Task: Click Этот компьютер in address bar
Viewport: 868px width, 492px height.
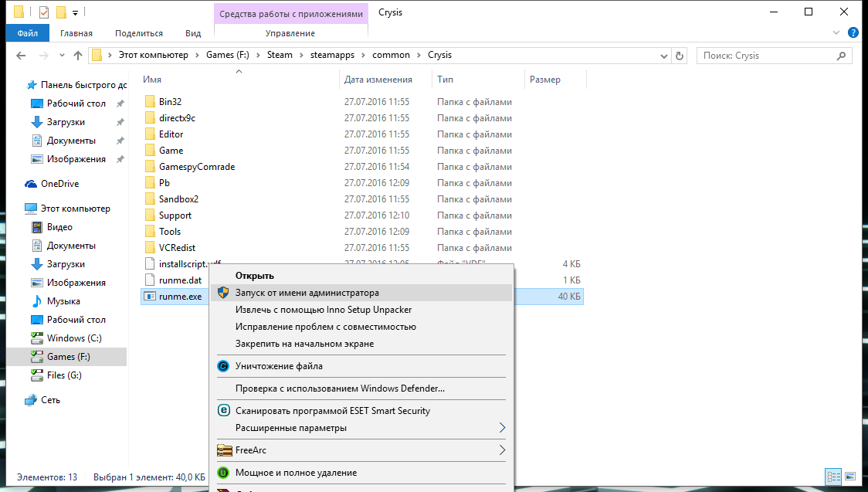Action: pyautogui.click(x=154, y=55)
